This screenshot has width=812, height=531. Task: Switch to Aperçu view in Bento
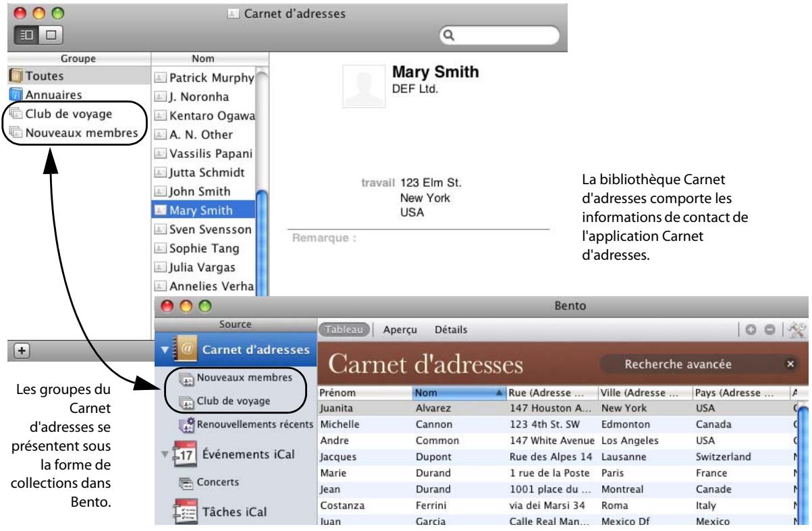(400, 329)
